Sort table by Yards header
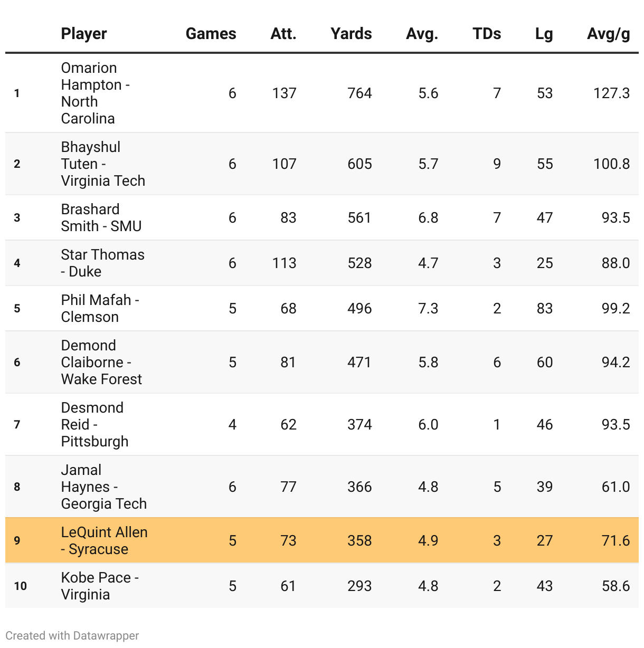 351,34
